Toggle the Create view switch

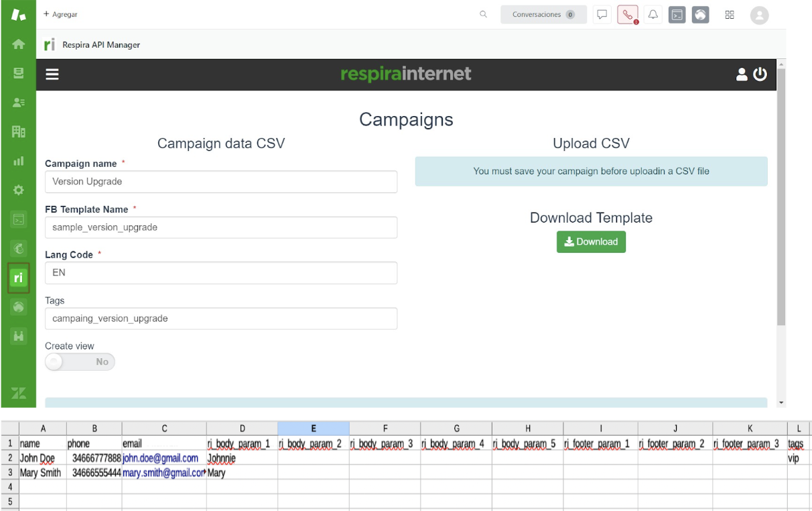[80, 362]
